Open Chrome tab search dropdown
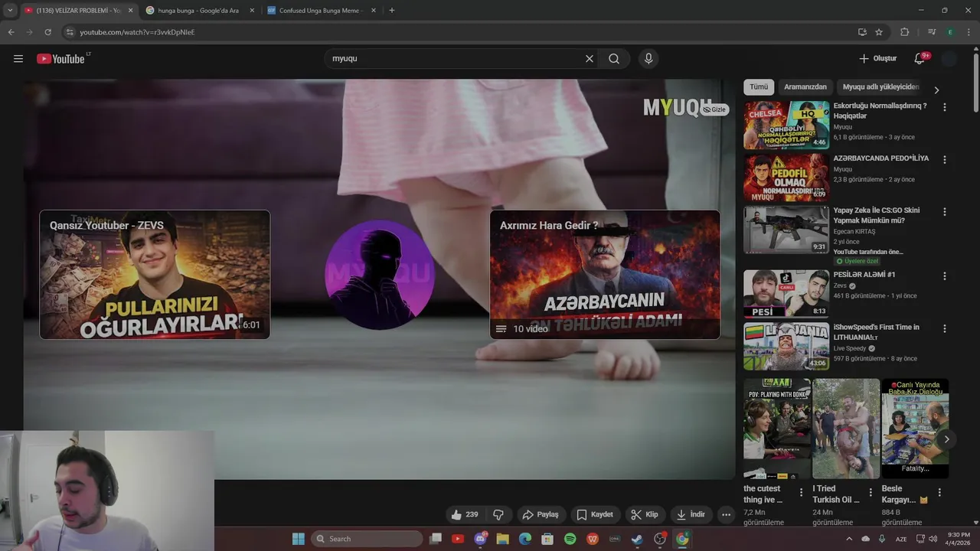The height and width of the screenshot is (551, 980). [x=10, y=11]
